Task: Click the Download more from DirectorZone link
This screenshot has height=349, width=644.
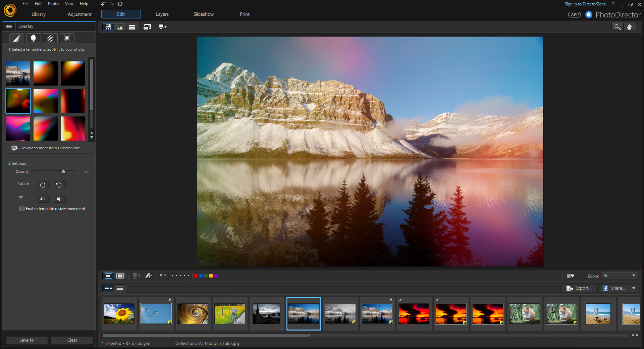Action: point(50,148)
